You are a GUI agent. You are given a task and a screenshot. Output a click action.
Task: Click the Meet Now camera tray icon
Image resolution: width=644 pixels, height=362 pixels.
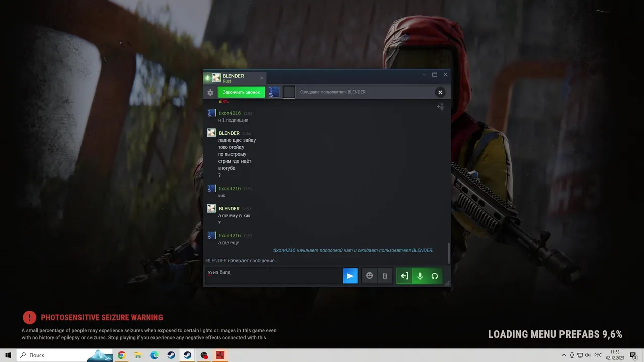[572, 355]
